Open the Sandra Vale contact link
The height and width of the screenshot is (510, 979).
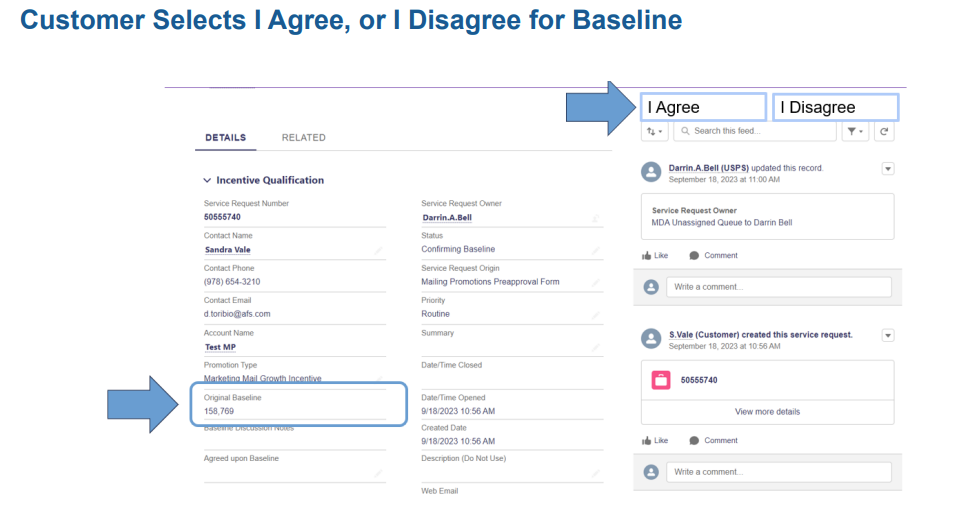click(x=225, y=249)
